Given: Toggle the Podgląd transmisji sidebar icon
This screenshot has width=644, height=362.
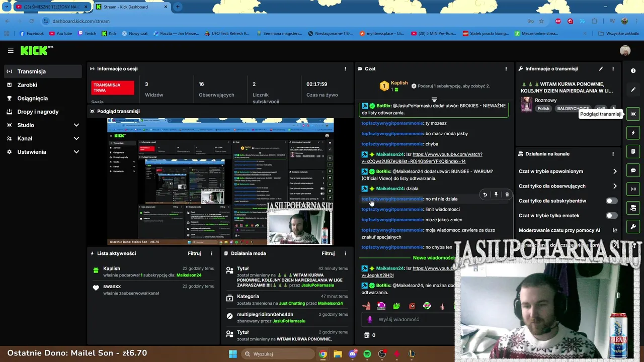Looking at the screenshot, I should (633, 114).
